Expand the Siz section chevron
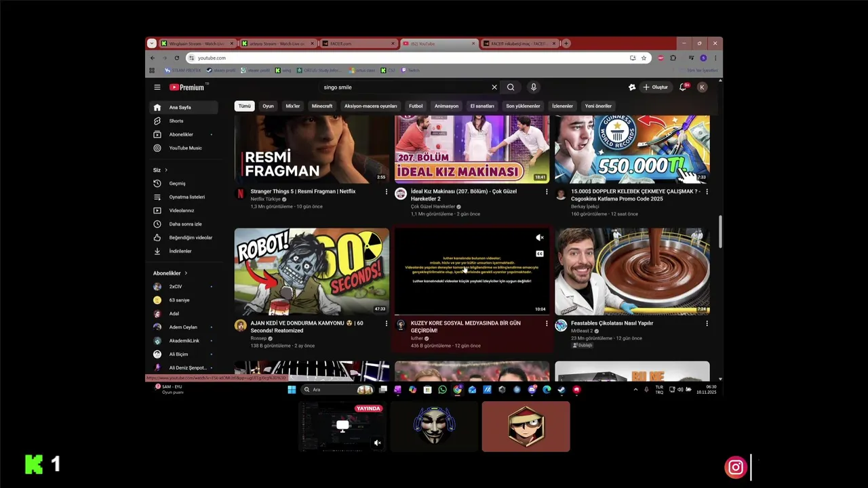Viewport: 868px width, 488px height. 165,170
